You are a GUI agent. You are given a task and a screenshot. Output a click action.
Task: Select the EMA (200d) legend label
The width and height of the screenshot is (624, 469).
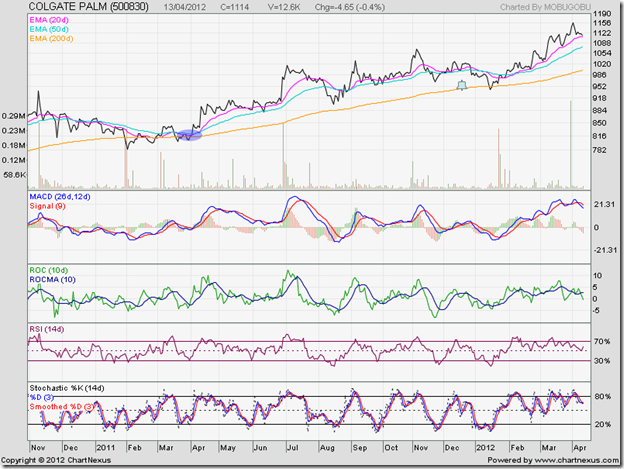[x=51, y=39]
